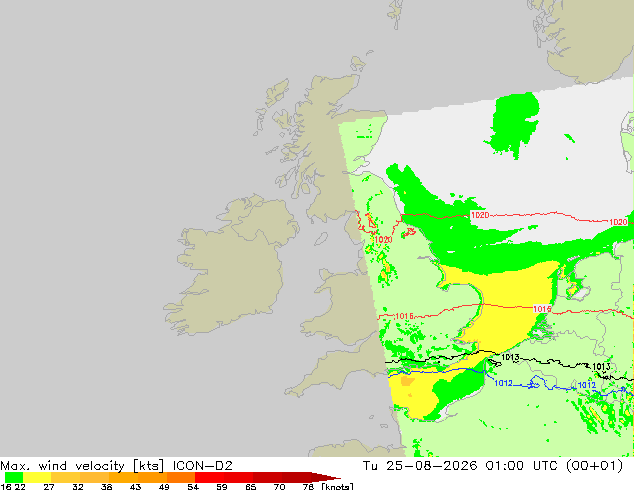
Task: Click the 'Max. wind velocity [kts]' title
Action: (82, 466)
